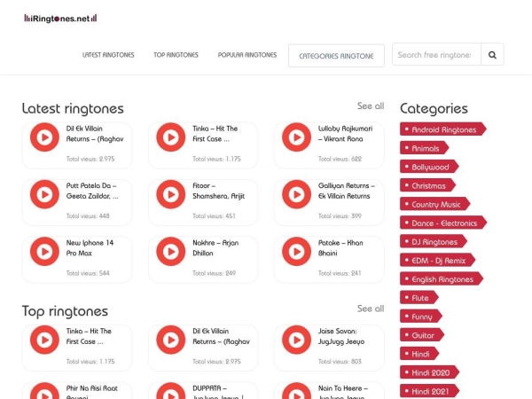This screenshot has height=399, width=532.
Task: Play the Lullaby Rajkumari ringtone
Action: coord(295,137)
